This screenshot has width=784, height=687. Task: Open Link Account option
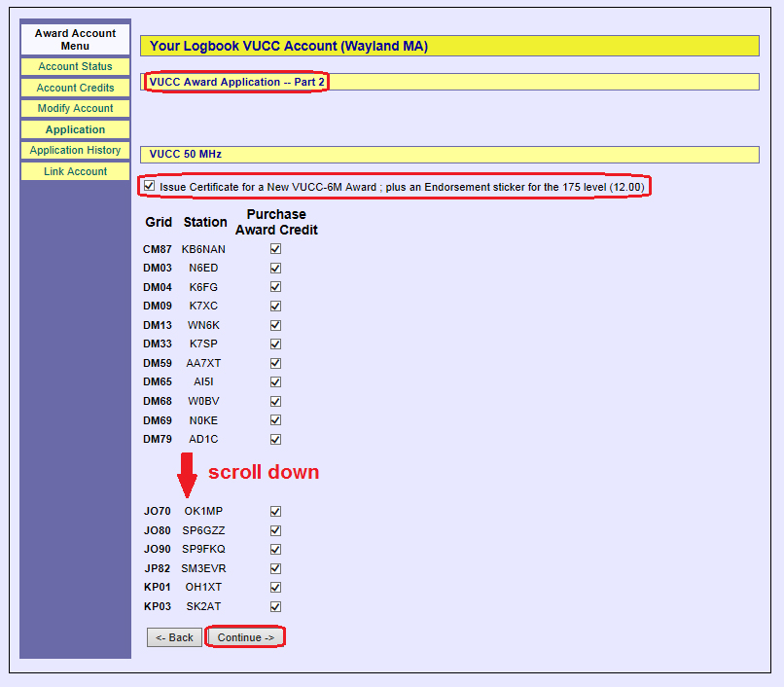click(75, 171)
